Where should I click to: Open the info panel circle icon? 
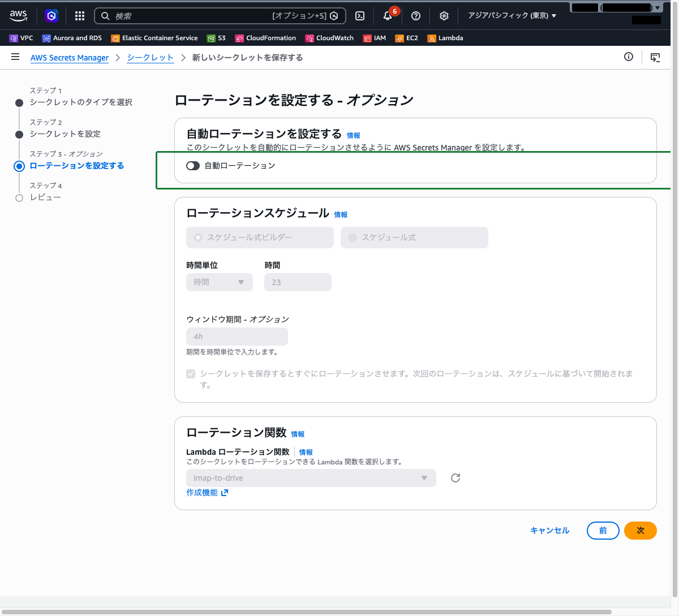tap(629, 57)
